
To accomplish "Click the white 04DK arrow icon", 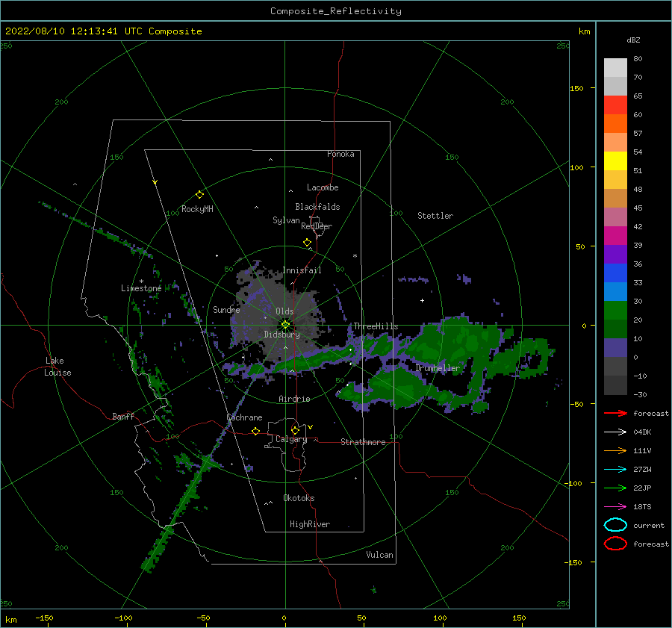I will coord(615,432).
